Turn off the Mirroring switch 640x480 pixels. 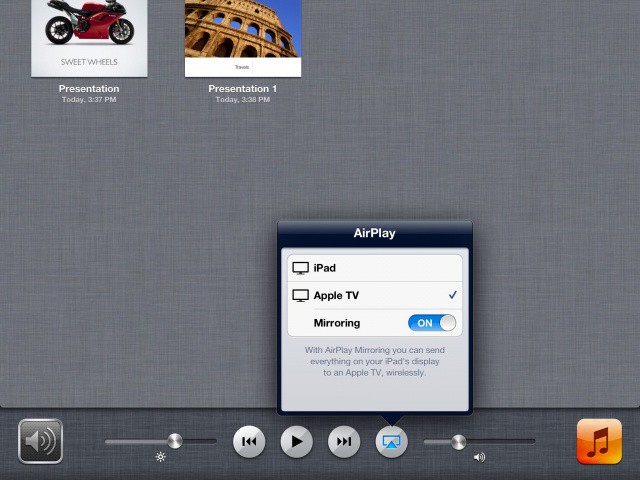coord(431,323)
